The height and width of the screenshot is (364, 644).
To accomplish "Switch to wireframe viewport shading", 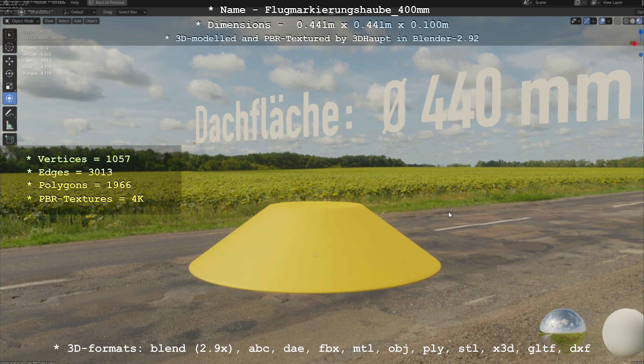I will 626,21.
